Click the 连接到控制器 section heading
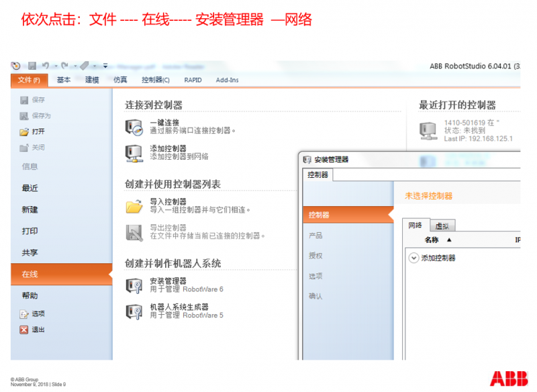Image resolution: width=537 pixels, height=392 pixels. 154,105
